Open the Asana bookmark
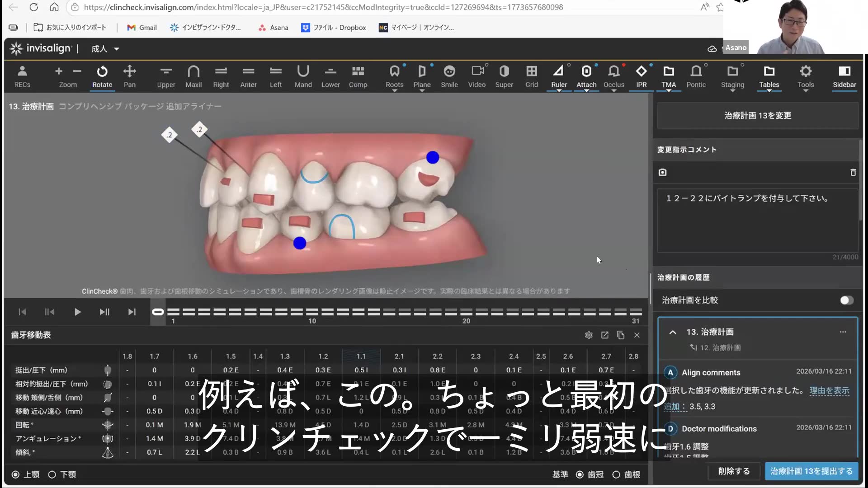This screenshot has width=868, height=488. (273, 28)
